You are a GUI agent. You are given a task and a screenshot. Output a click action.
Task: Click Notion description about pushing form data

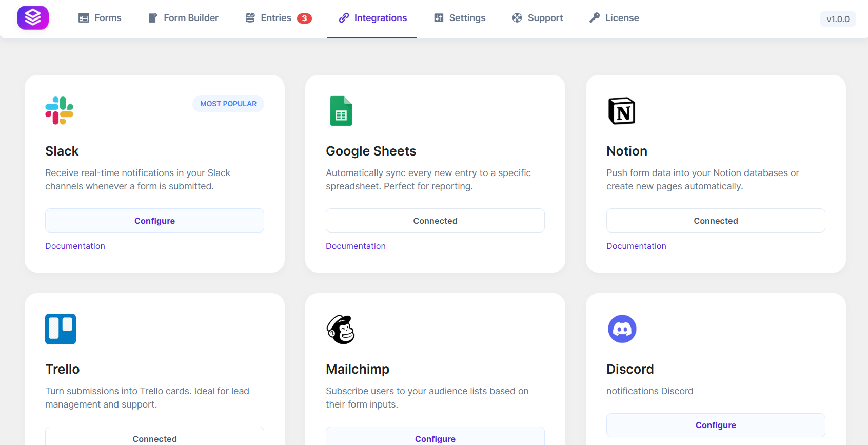[703, 180]
